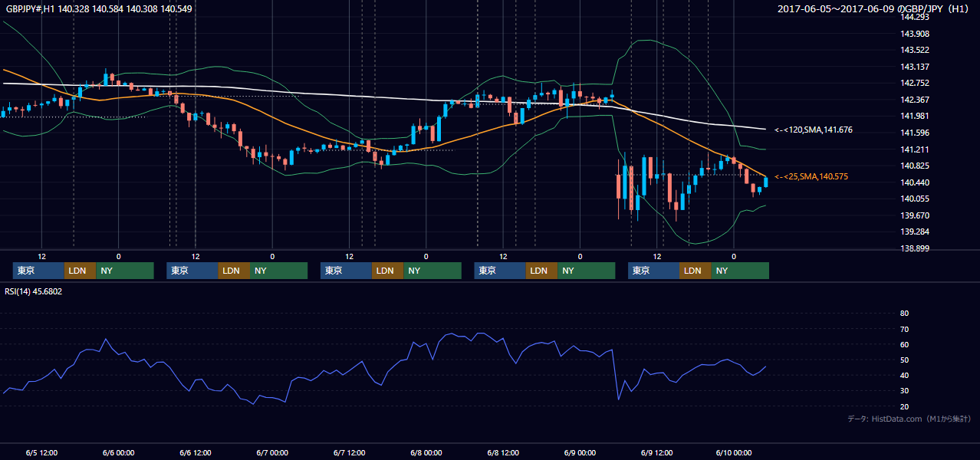Select the 6/6 12:00 date label
The width and height of the screenshot is (980, 460).
[195, 452]
